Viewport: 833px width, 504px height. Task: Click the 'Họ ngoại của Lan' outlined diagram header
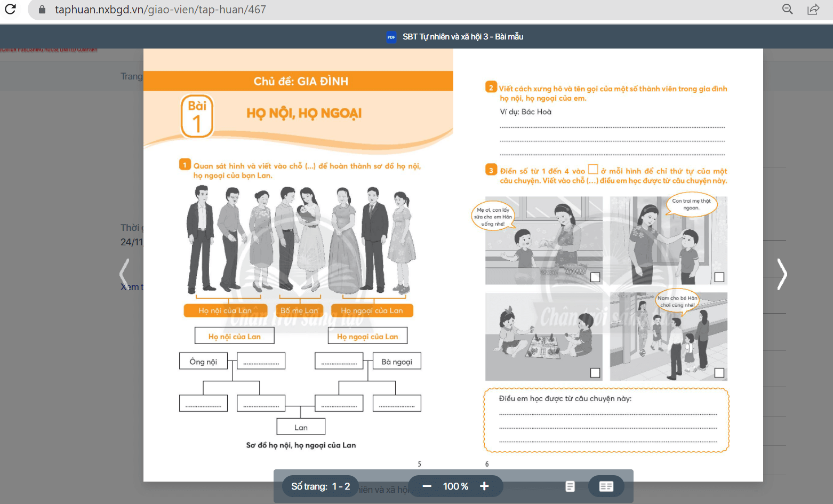coord(367,336)
